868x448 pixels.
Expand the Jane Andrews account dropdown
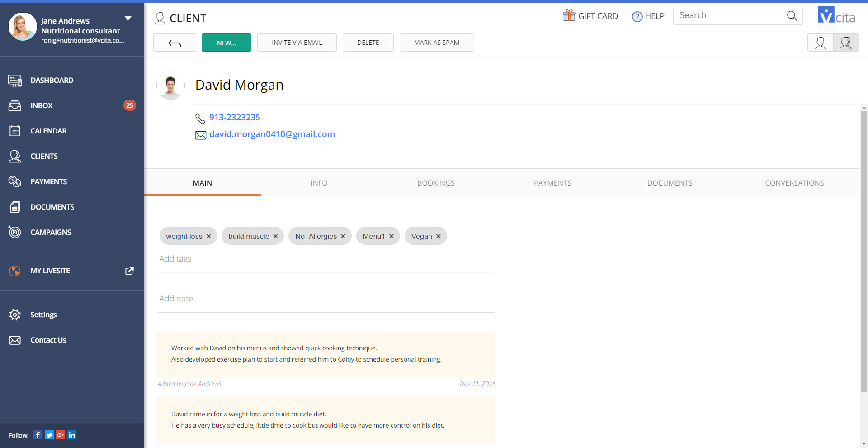point(128,19)
